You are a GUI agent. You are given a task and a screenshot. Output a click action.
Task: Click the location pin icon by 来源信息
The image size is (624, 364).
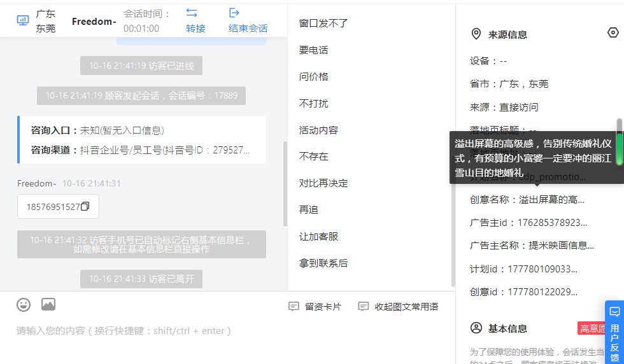[x=476, y=34]
